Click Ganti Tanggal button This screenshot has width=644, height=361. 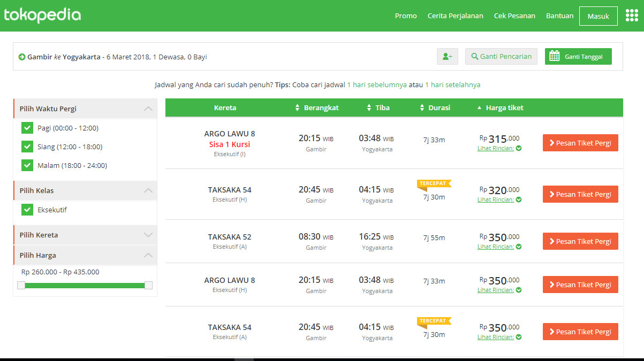[578, 56]
